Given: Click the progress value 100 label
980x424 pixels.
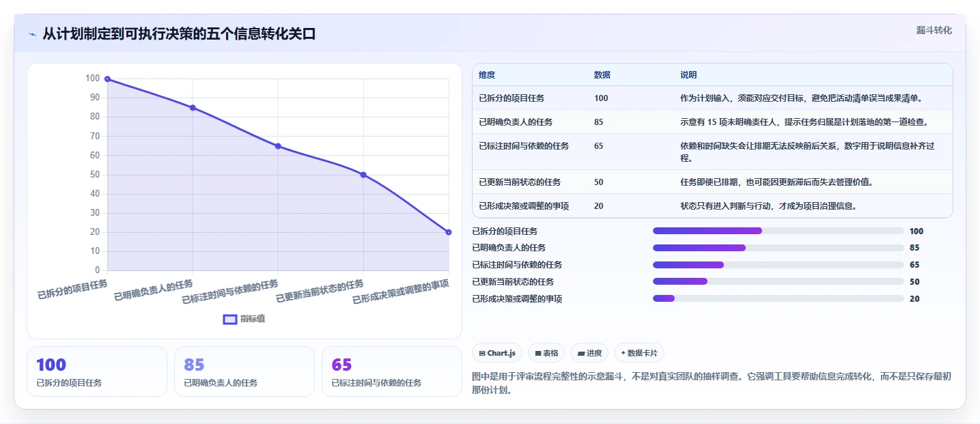Looking at the screenshot, I should coord(916,231).
